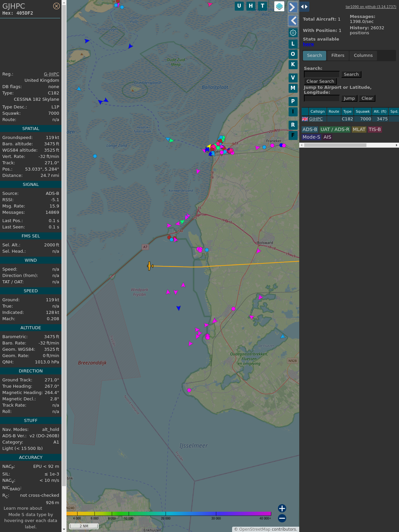Click the Clear button beside Jump
399x532 pixels.
point(367,98)
